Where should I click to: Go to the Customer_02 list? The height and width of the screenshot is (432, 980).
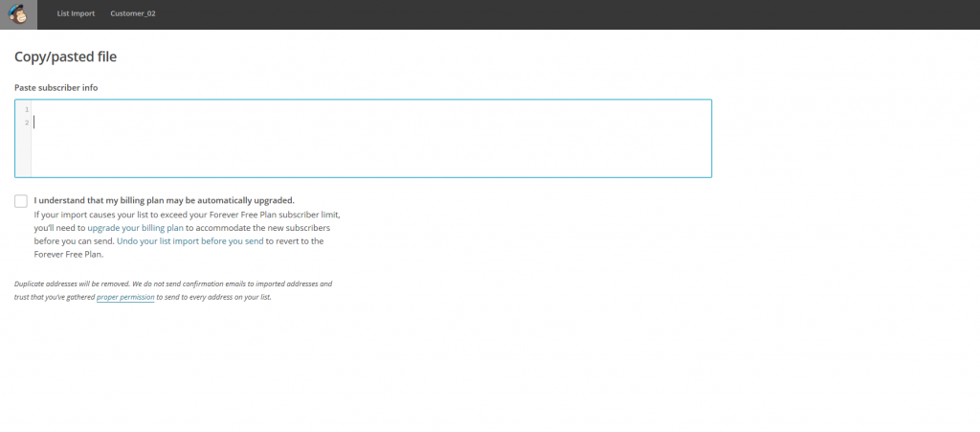point(131,14)
